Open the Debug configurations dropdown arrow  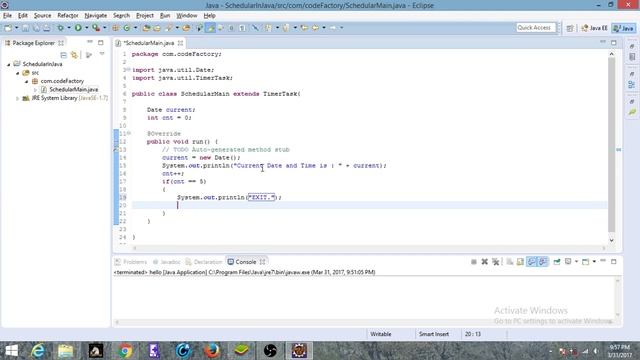[69, 28]
